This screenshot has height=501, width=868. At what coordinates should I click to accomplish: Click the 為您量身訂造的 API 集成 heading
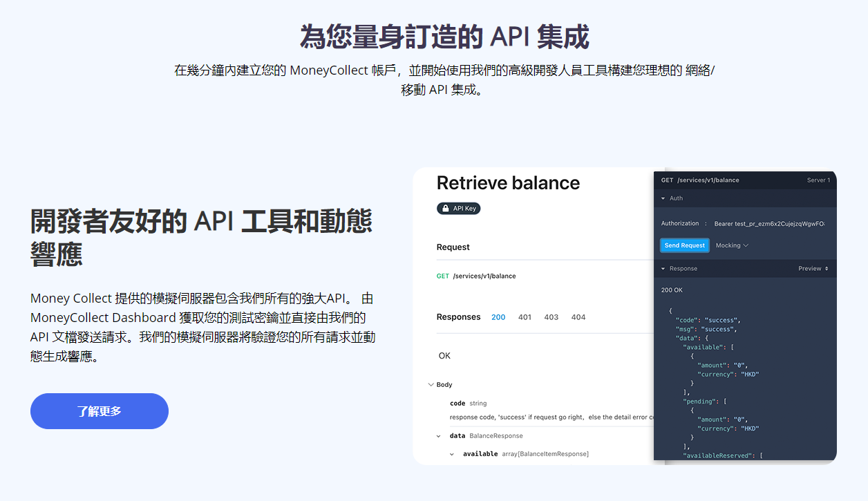pyautogui.click(x=444, y=37)
